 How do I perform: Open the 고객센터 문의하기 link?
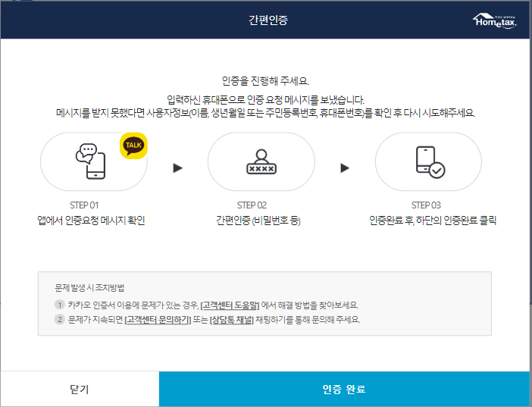pyautogui.click(x=158, y=320)
